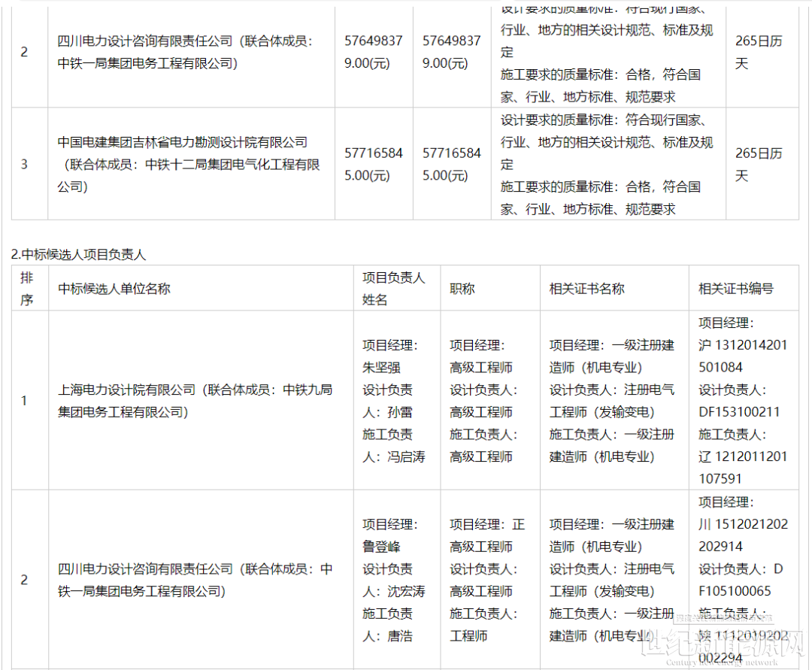Click rank number 1 in lower table
812x670 pixels.
click(24, 400)
